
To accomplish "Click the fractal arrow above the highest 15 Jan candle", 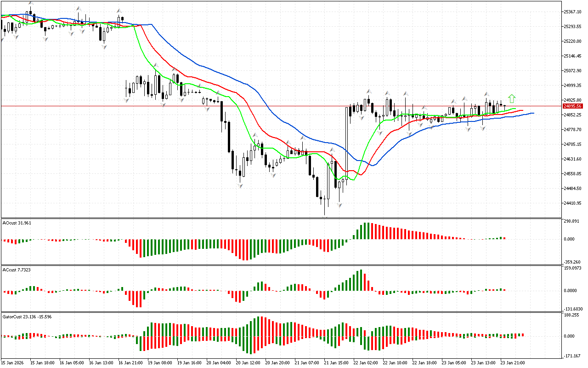I will [x=31, y=3].
